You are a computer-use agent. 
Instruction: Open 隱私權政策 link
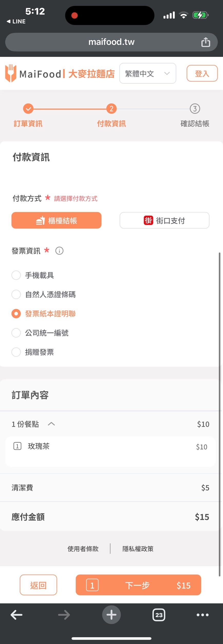click(138, 549)
